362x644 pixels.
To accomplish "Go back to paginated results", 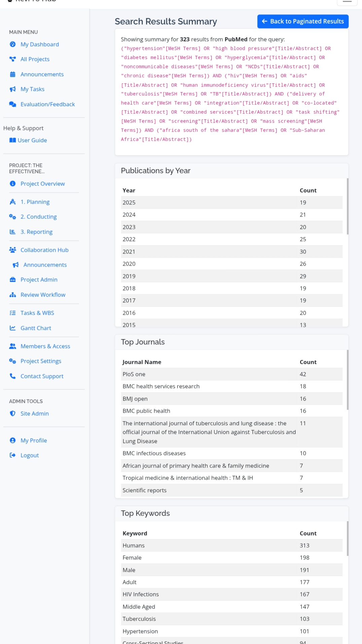I will (x=303, y=22).
